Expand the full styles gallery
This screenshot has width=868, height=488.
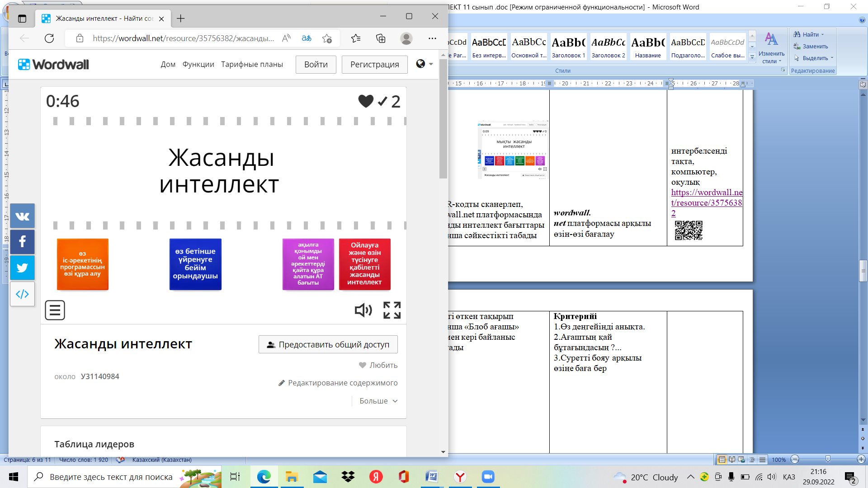(x=752, y=57)
